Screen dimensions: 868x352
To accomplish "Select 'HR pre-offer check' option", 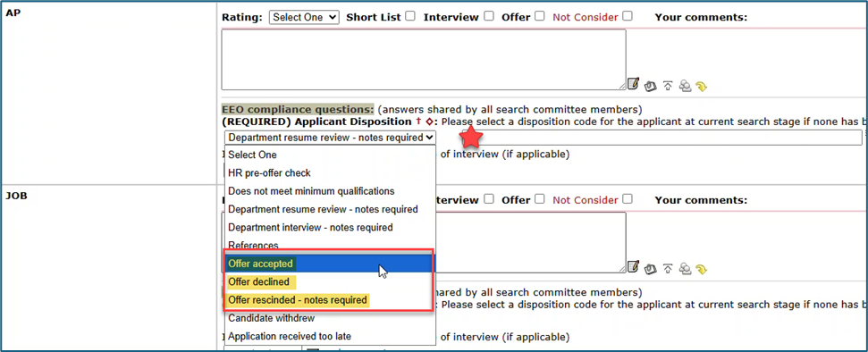I will pos(330,173).
